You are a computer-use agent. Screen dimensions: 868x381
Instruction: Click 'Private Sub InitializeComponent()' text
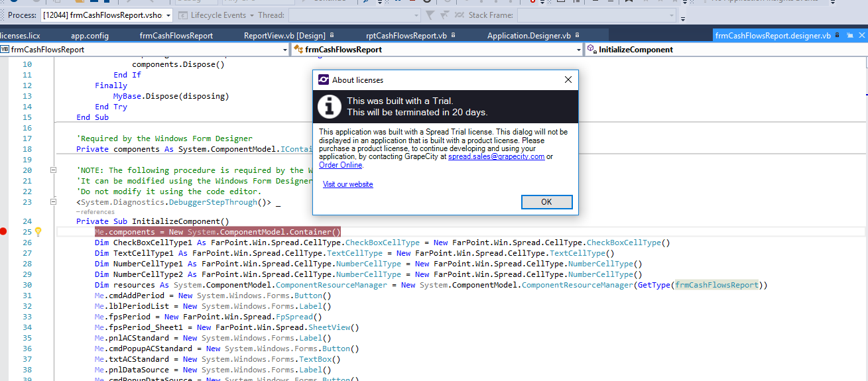click(153, 221)
